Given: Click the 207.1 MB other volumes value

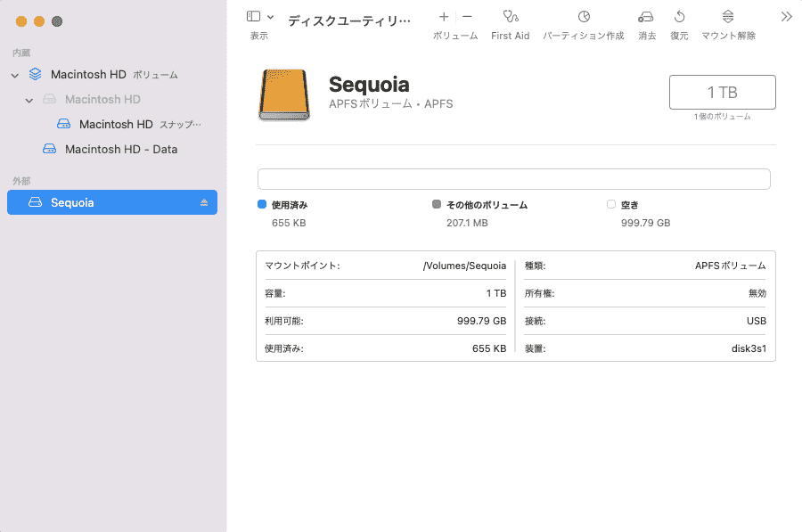Looking at the screenshot, I should [x=467, y=223].
